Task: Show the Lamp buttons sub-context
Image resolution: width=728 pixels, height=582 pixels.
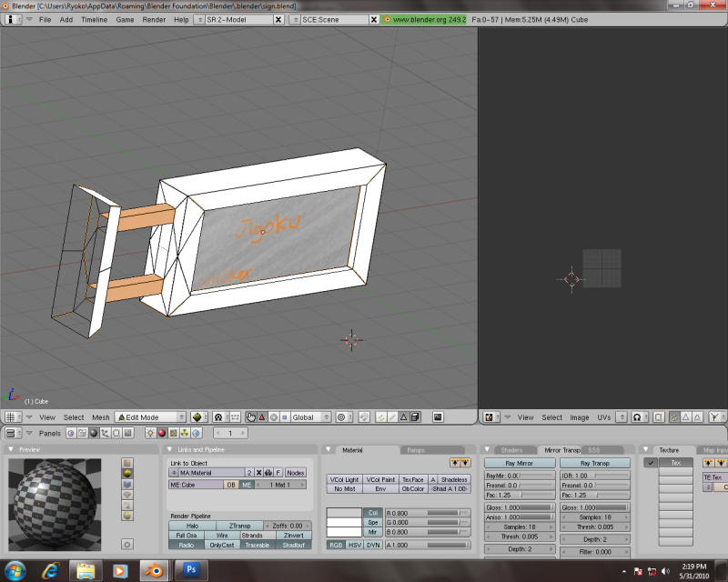Action: coord(150,433)
